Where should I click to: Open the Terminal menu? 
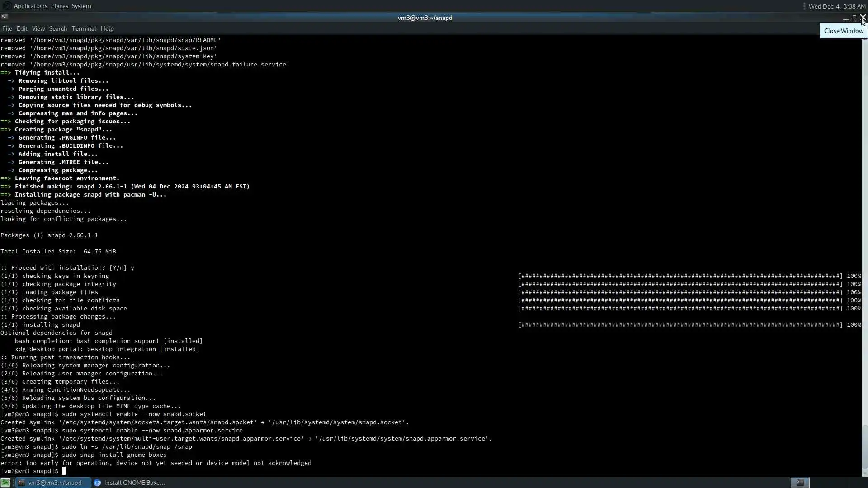click(84, 28)
